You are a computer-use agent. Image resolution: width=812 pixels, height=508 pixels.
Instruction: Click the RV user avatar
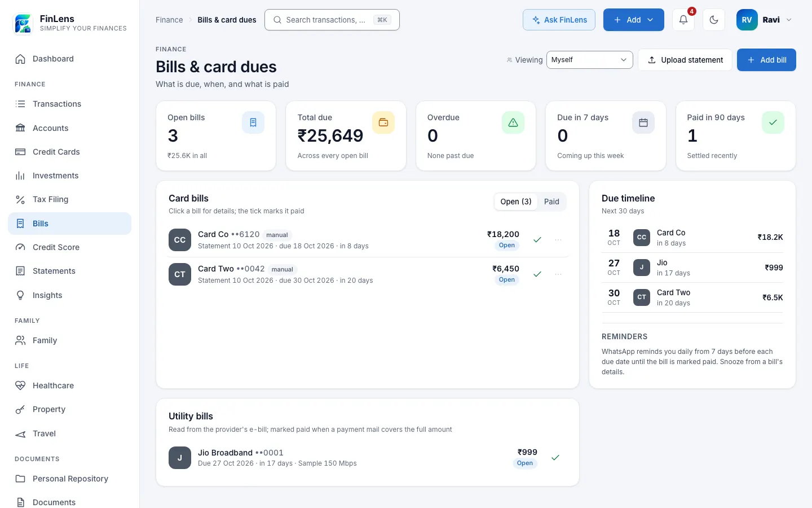pos(747,20)
